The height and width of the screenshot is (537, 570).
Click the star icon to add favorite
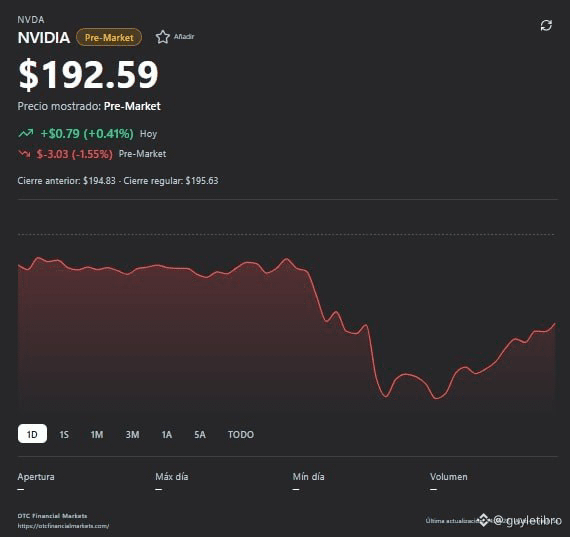click(162, 37)
